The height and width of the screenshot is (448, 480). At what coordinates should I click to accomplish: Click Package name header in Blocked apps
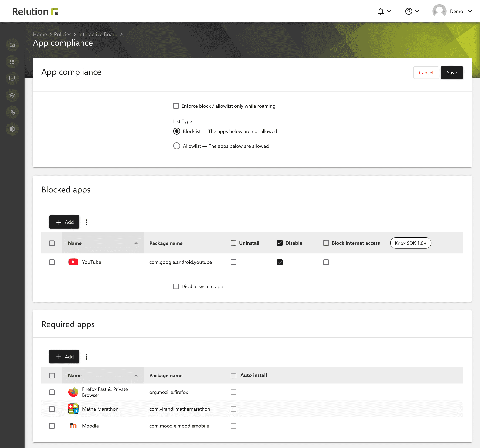(x=166, y=243)
